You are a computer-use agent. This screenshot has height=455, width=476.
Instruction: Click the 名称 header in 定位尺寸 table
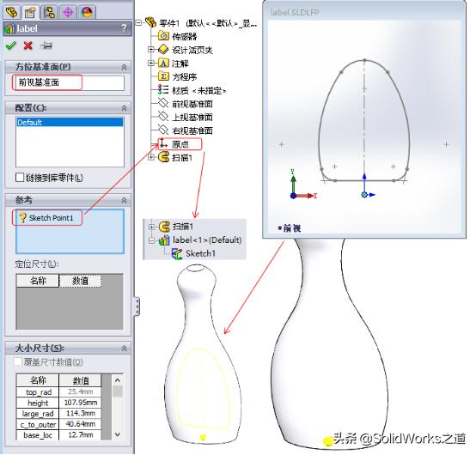[38, 282]
